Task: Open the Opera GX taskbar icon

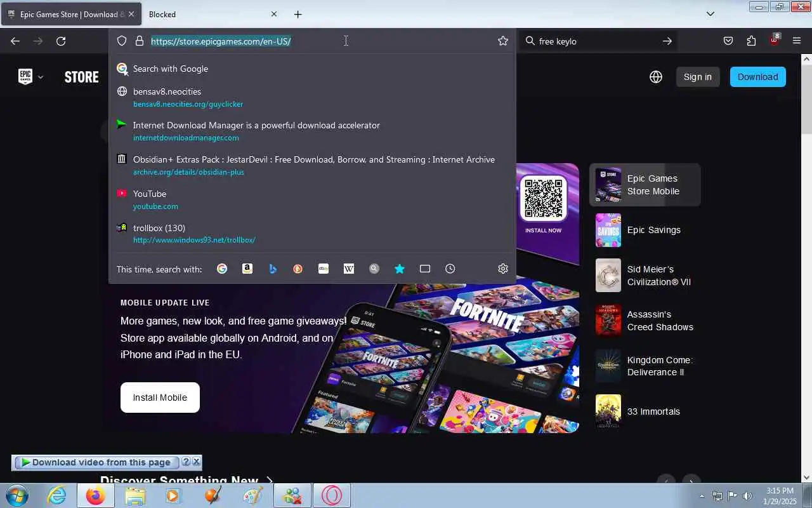Action: 331,495
